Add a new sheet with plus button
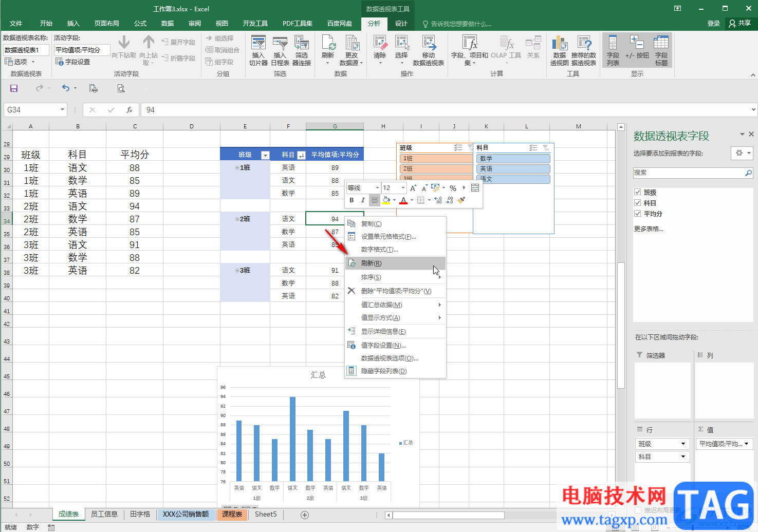This screenshot has height=532, width=758. pyautogui.click(x=305, y=515)
